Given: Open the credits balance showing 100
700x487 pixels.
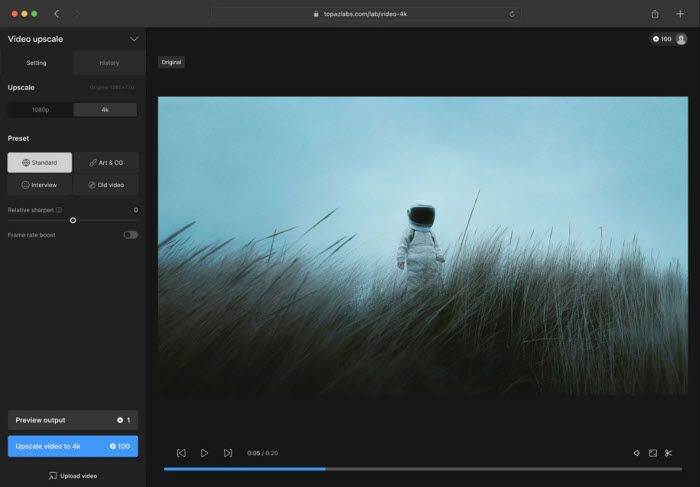Looking at the screenshot, I should [662, 39].
